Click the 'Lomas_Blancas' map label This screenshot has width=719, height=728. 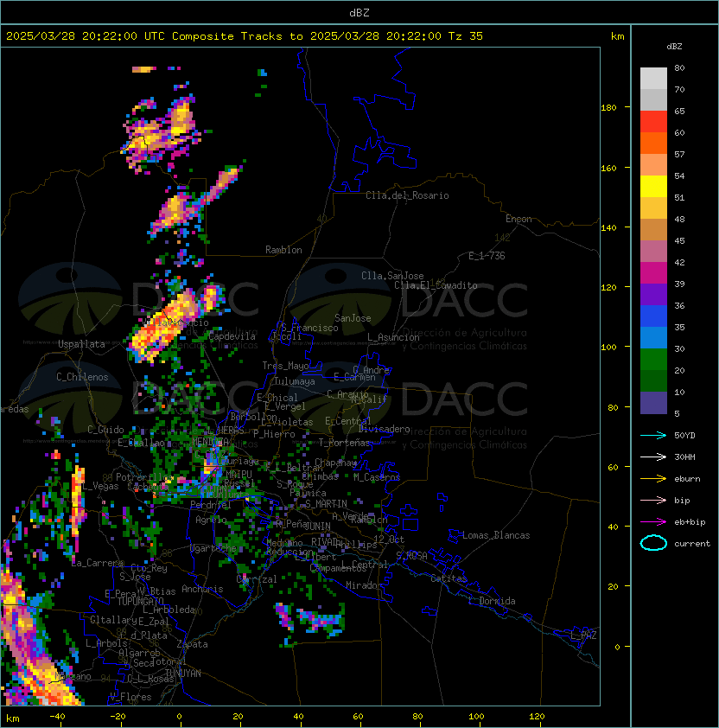click(x=496, y=535)
